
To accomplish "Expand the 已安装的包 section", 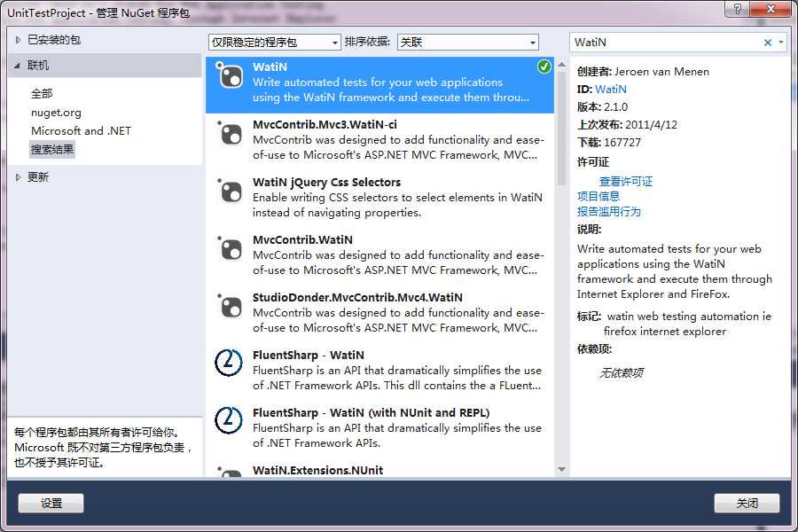I will (18, 40).
